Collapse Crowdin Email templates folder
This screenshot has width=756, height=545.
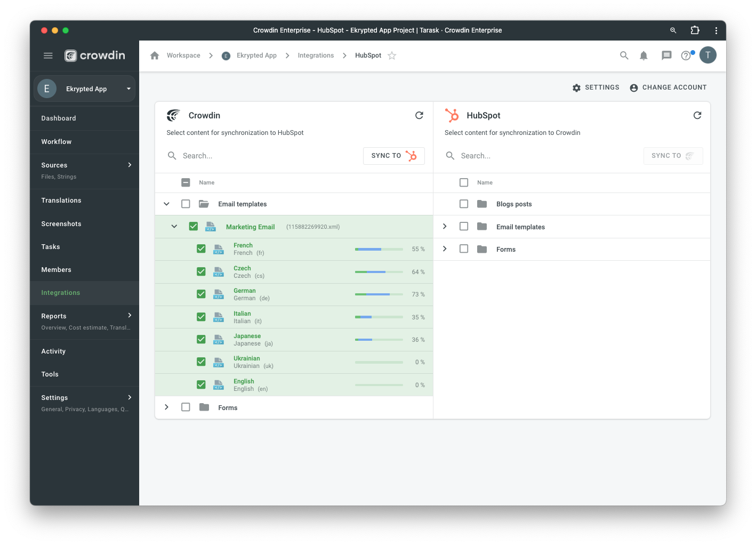(x=167, y=204)
